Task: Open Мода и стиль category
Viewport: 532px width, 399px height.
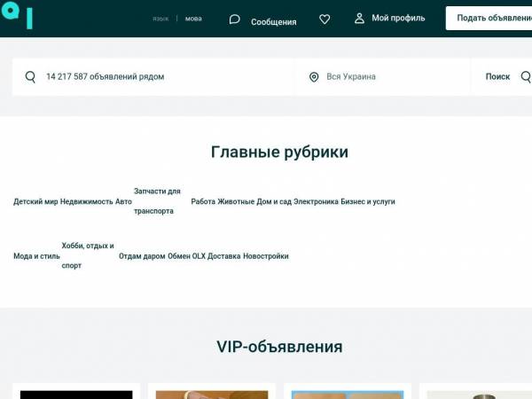Action: pos(36,256)
